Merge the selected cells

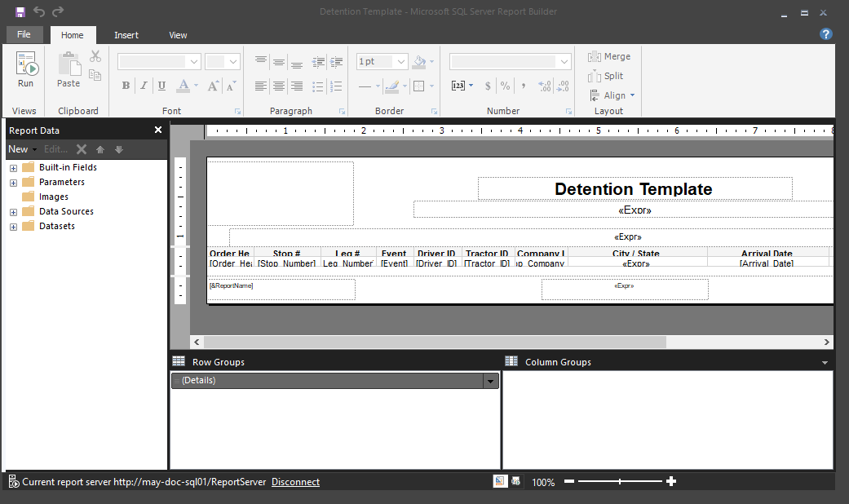coord(608,56)
